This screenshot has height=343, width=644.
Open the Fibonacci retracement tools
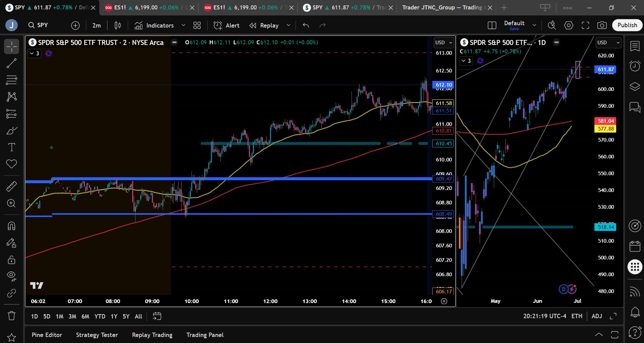[x=11, y=80]
